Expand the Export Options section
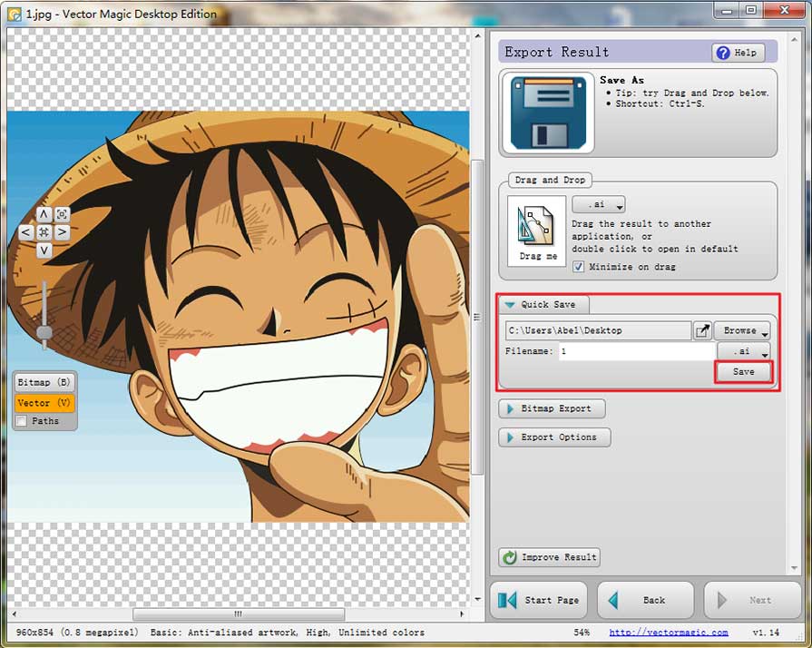812x648 pixels. click(x=554, y=437)
